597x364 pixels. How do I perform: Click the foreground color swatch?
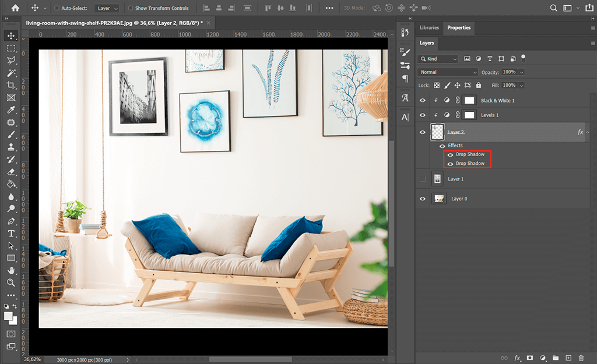pos(8,316)
